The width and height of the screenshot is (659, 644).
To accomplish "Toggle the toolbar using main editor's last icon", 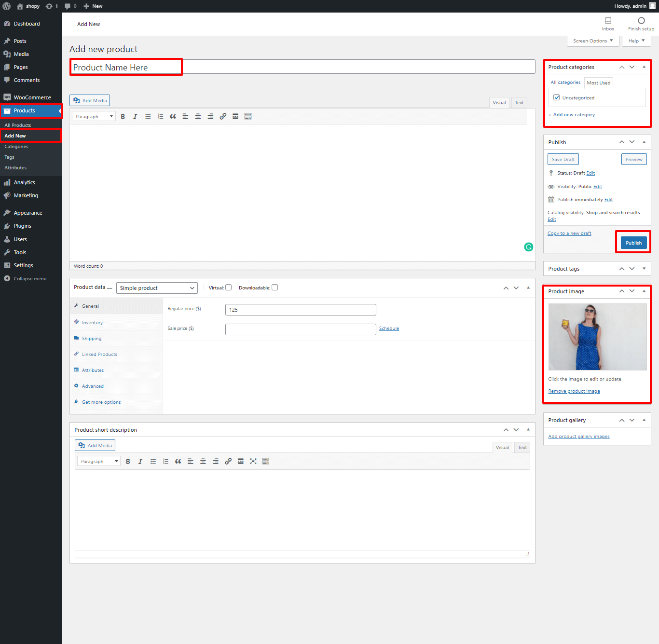I will [248, 117].
